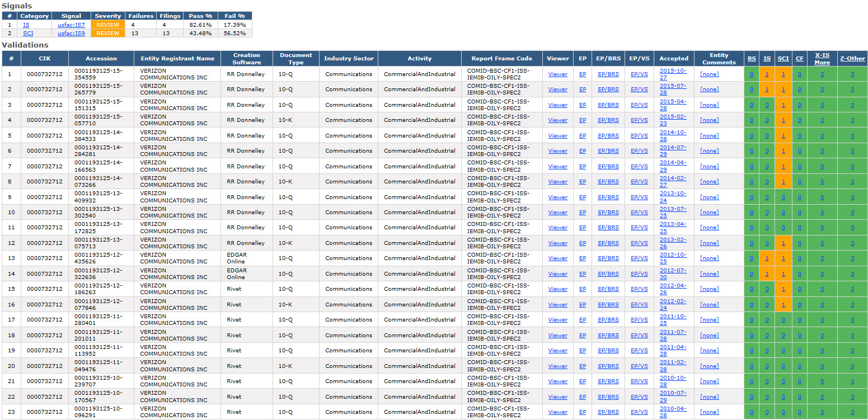
Task: Click the Severity header in Signals table
Action: (108, 16)
